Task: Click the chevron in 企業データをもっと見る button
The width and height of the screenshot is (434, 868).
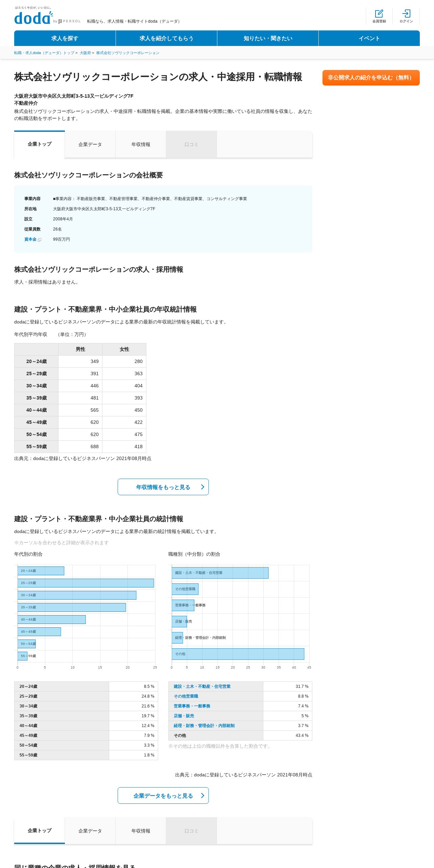Action: [x=202, y=796]
